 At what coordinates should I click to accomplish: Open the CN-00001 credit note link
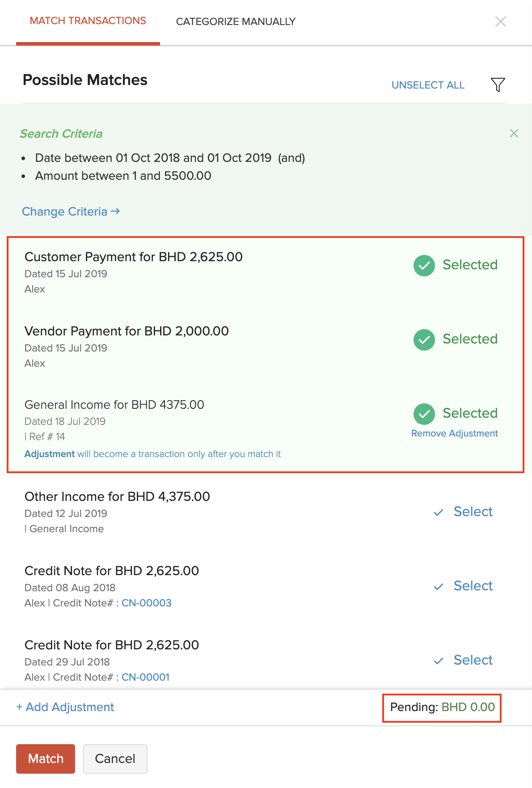click(x=145, y=677)
